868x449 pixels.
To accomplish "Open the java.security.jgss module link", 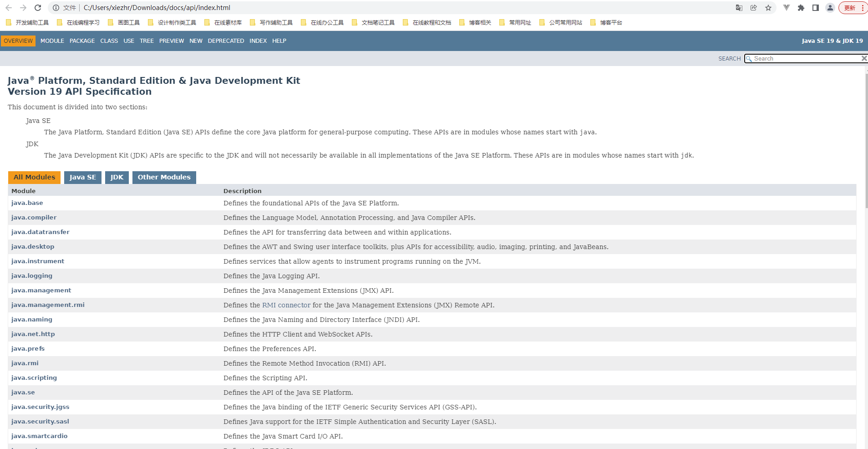I will pos(41,407).
